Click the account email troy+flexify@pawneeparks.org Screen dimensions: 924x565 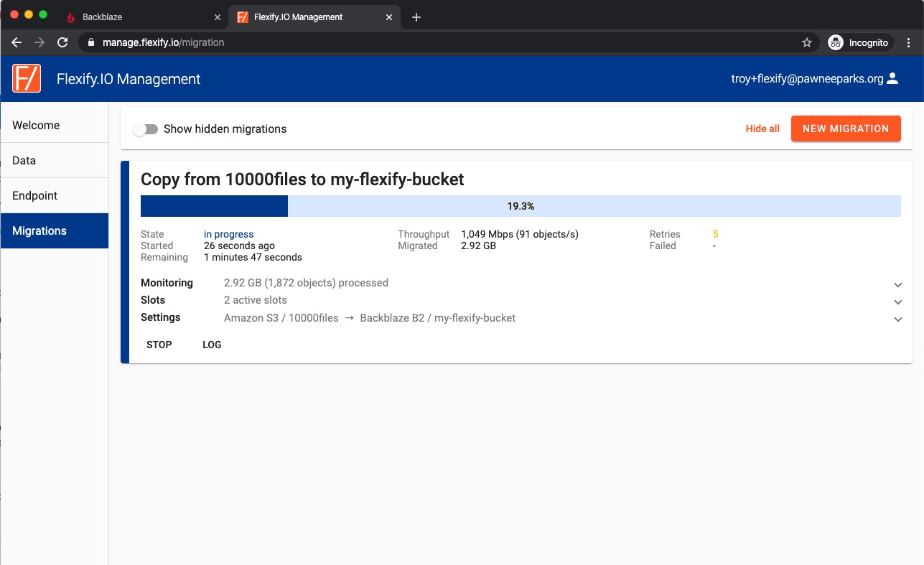[x=807, y=79]
